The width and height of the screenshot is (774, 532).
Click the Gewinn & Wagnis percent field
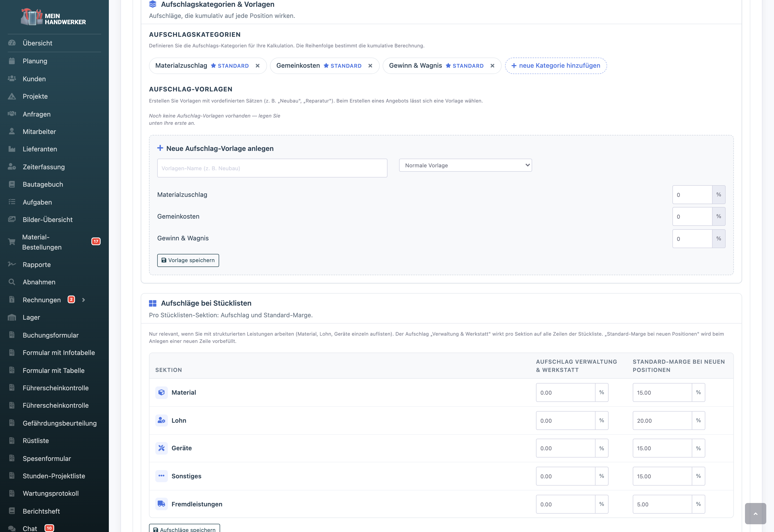coord(692,239)
